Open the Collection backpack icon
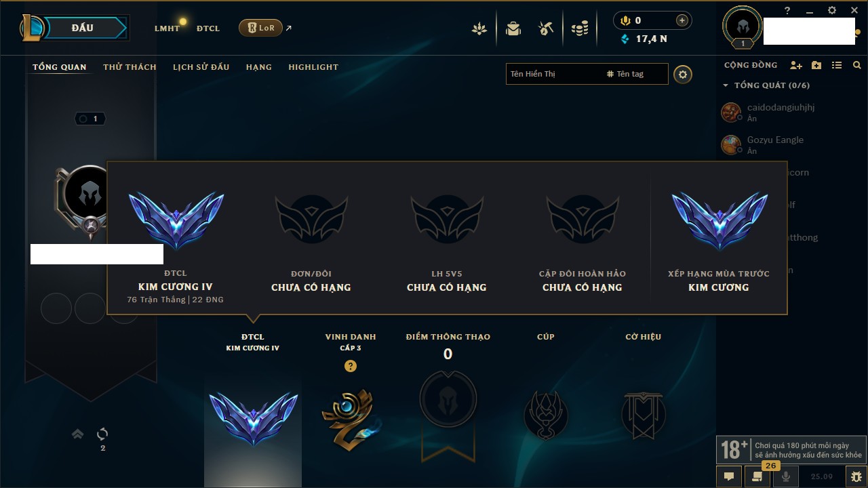This screenshot has width=868, height=488. pyautogui.click(x=513, y=28)
